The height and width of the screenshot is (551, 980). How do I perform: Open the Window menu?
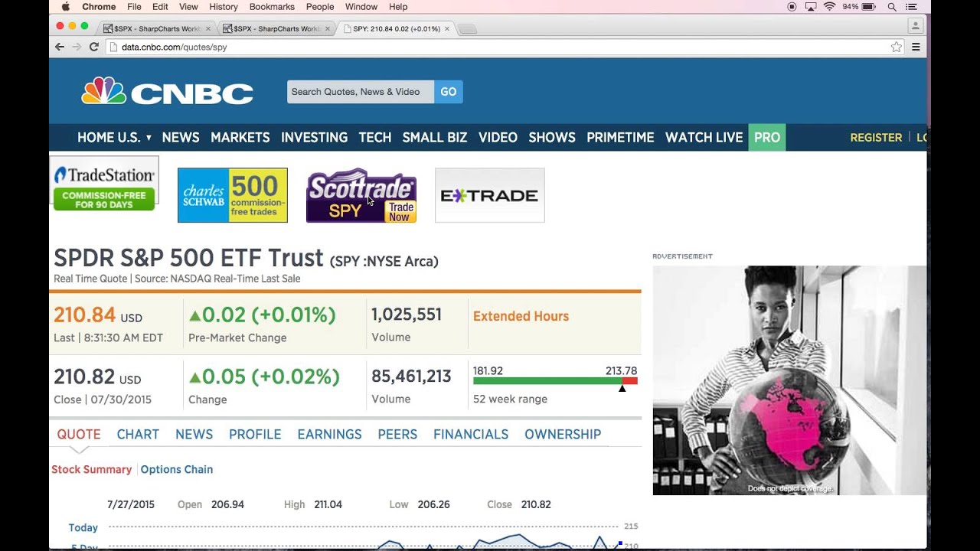tap(361, 7)
